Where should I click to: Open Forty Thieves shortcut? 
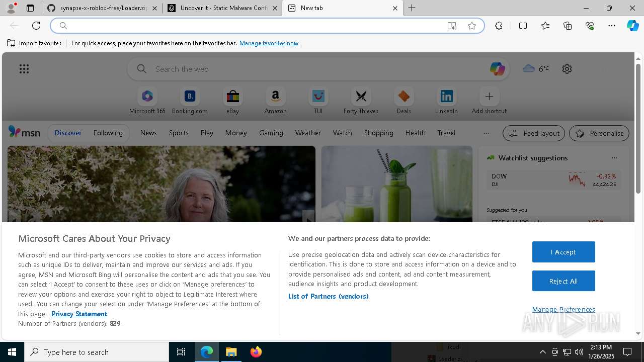pos(361,101)
